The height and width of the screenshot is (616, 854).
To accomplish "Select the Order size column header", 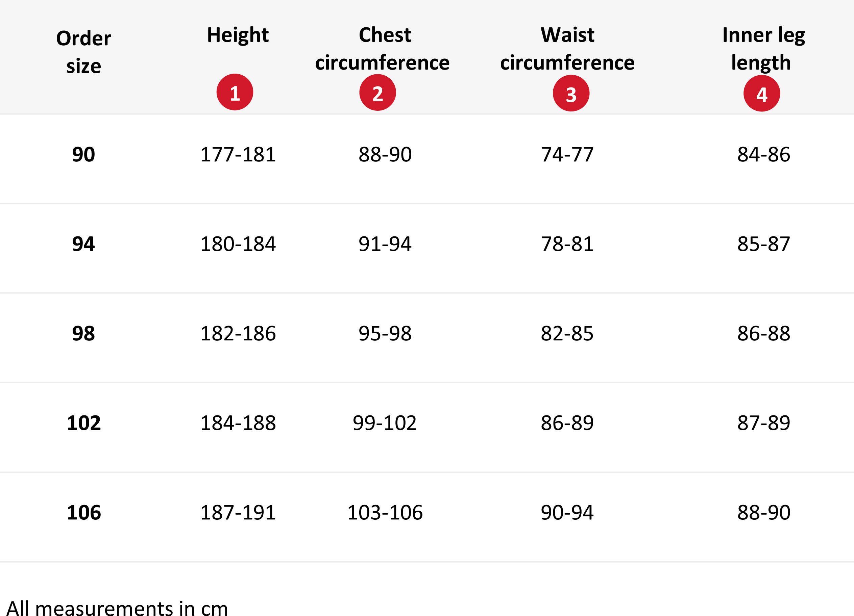I will 83,52.
